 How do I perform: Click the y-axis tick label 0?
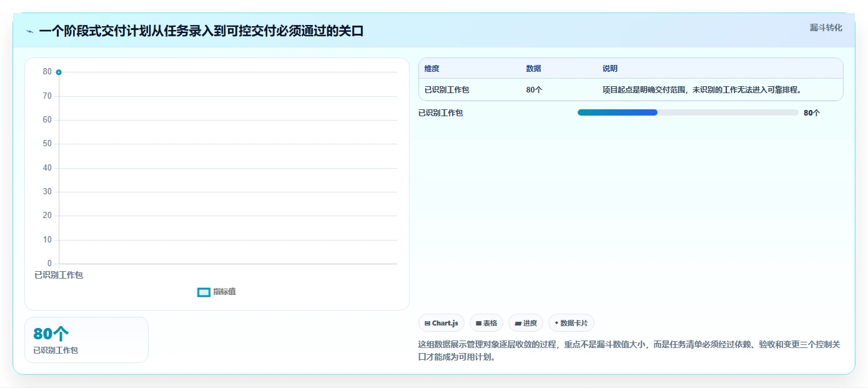tap(50, 264)
